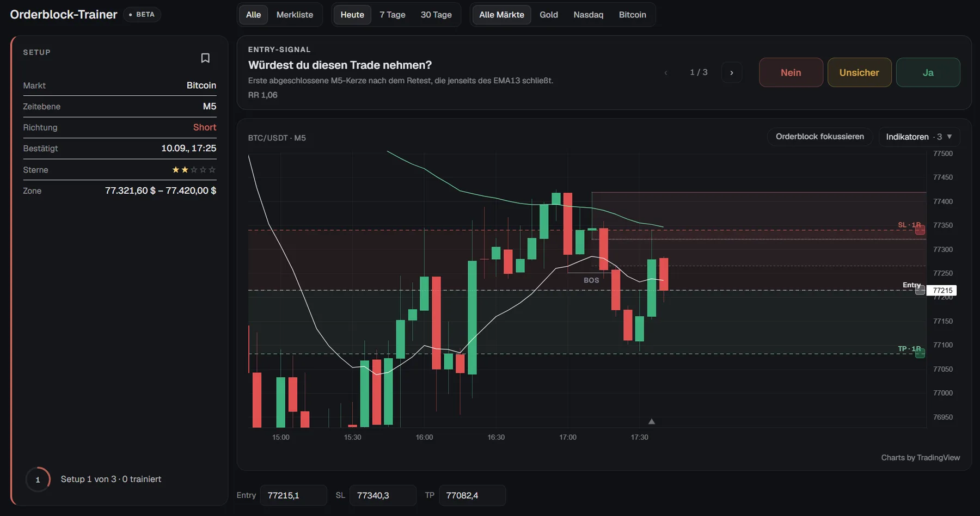The height and width of the screenshot is (516, 980).
Task: Select the 30 Tage time range
Action: (x=436, y=15)
